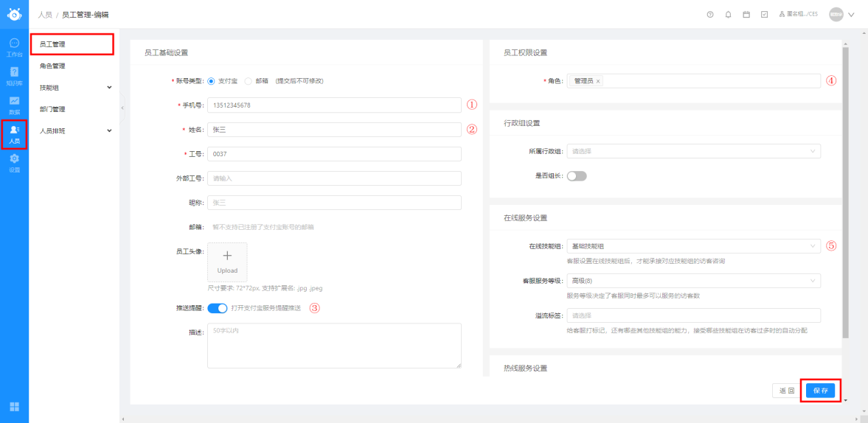Viewport: 868px width, 423px height.
Task: Click the 员工基础设置 section heading
Action: tap(166, 53)
